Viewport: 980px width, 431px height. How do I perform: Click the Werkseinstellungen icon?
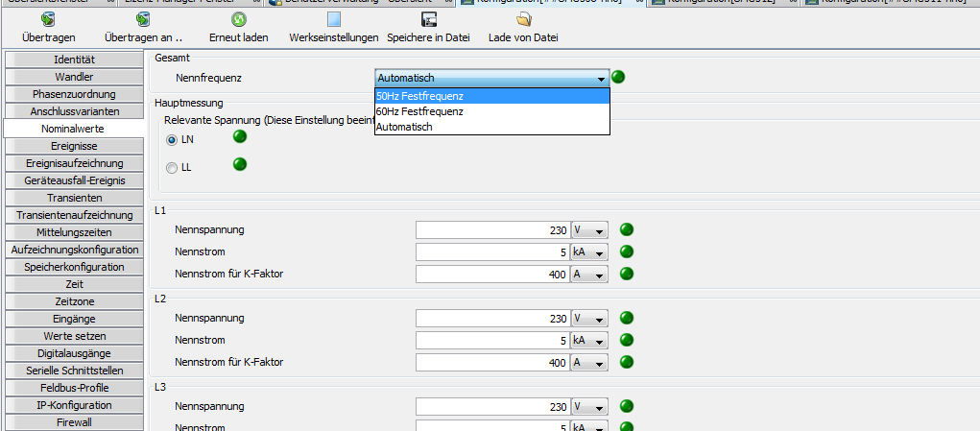pos(333,19)
